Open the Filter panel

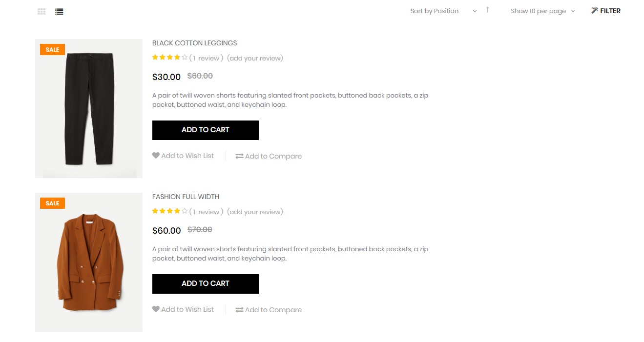pyautogui.click(x=605, y=11)
